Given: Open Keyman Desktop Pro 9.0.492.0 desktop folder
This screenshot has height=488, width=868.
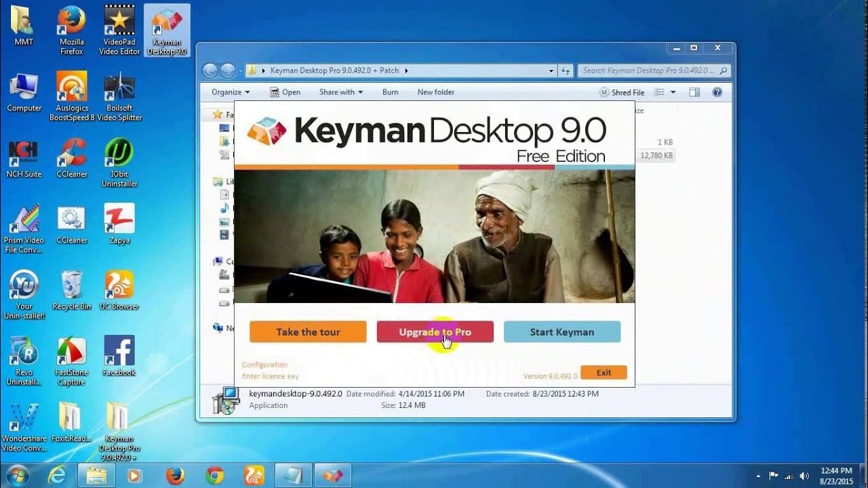Looking at the screenshot, I should [x=119, y=432].
